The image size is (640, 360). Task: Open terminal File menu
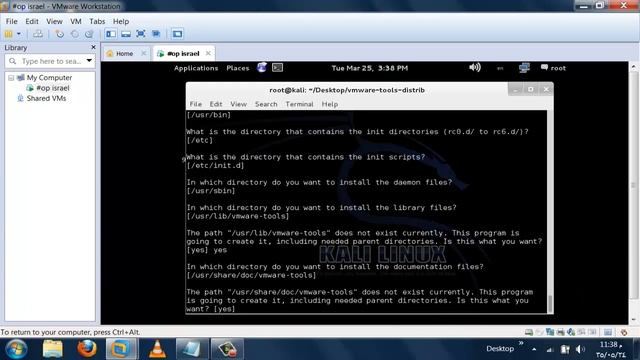[x=196, y=104]
